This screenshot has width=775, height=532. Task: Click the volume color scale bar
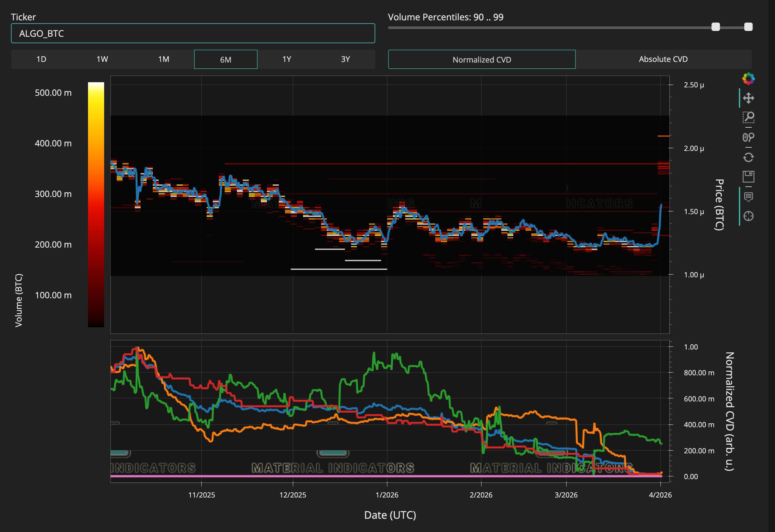pyautogui.click(x=96, y=204)
